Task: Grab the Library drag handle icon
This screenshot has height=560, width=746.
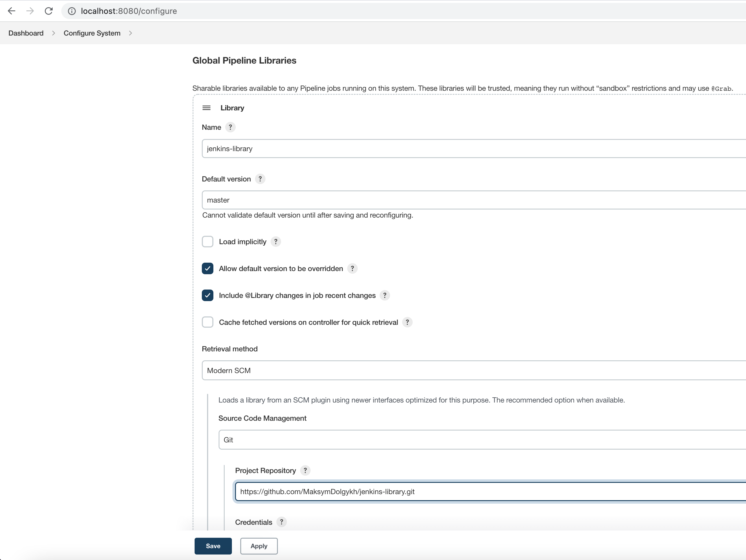Action: pyautogui.click(x=206, y=108)
